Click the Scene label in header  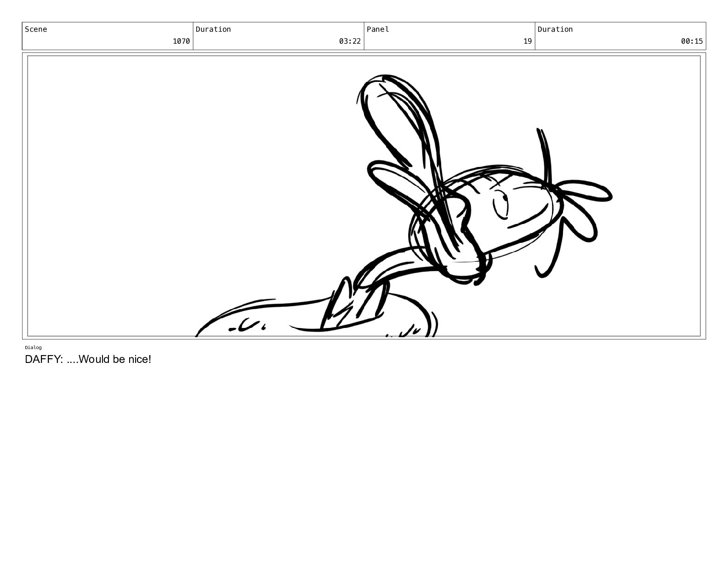pos(36,29)
